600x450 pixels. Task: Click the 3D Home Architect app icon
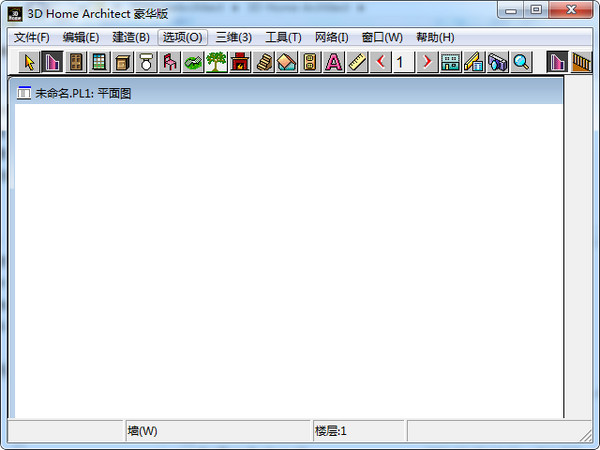(x=15, y=14)
